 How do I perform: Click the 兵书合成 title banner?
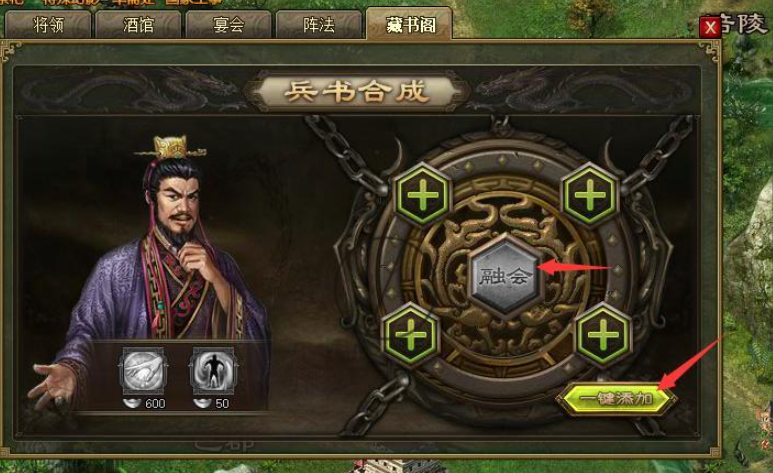point(357,92)
